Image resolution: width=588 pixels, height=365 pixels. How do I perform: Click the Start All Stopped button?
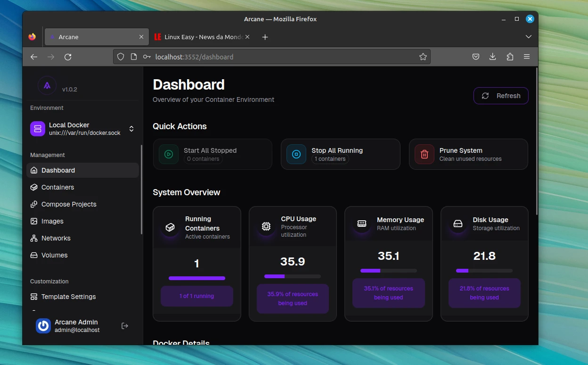coord(212,154)
